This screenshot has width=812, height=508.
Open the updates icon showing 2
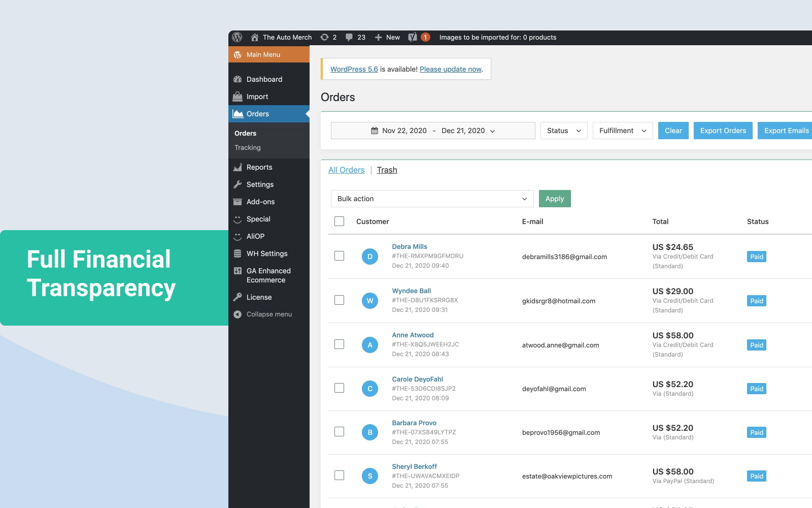click(x=325, y=38)
